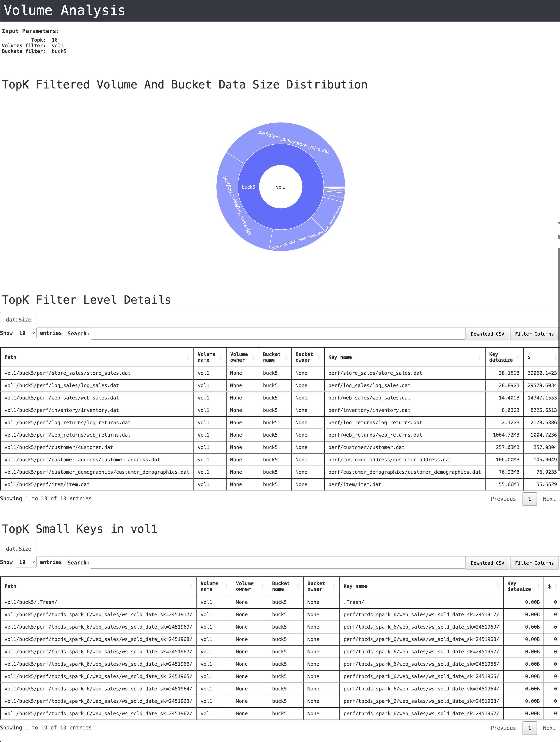The height and width of the screenshot is (742, 560).
Task: Click page 1 button under Small Keys table
Action: point(529,728)
